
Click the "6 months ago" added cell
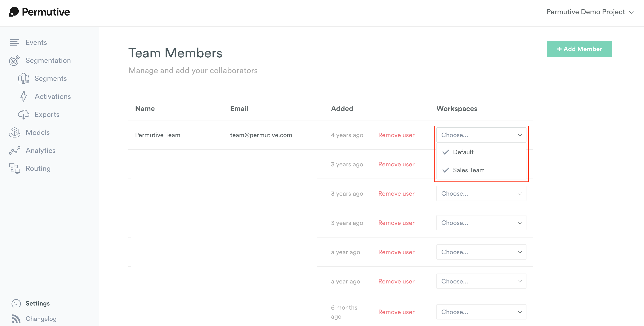coord(344,312)
